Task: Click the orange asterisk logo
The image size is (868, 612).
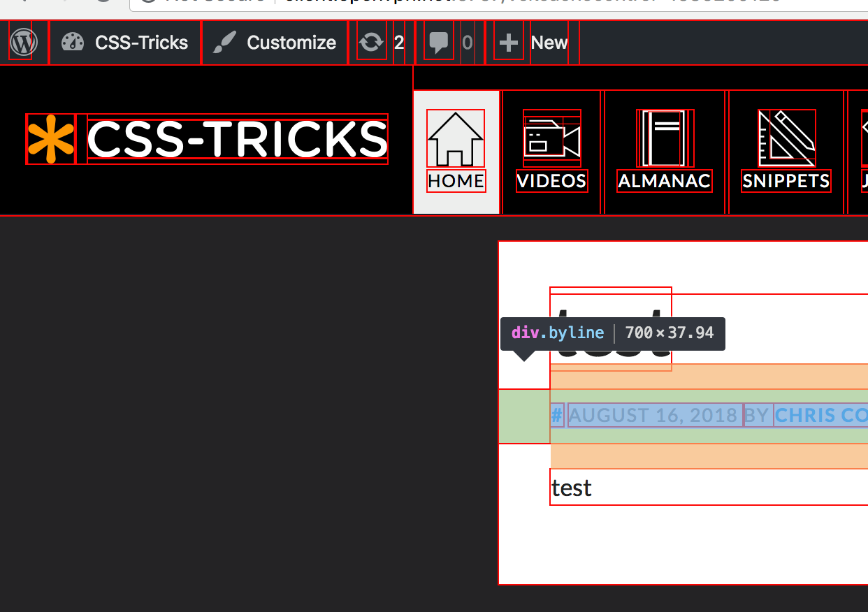Action: pyautogui.click(x=50, y=139)
